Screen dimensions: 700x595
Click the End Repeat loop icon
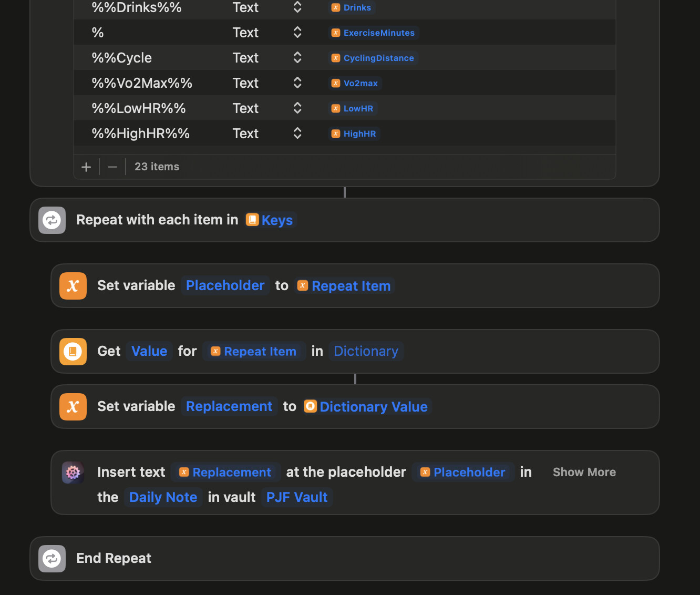tap(52, 558)
